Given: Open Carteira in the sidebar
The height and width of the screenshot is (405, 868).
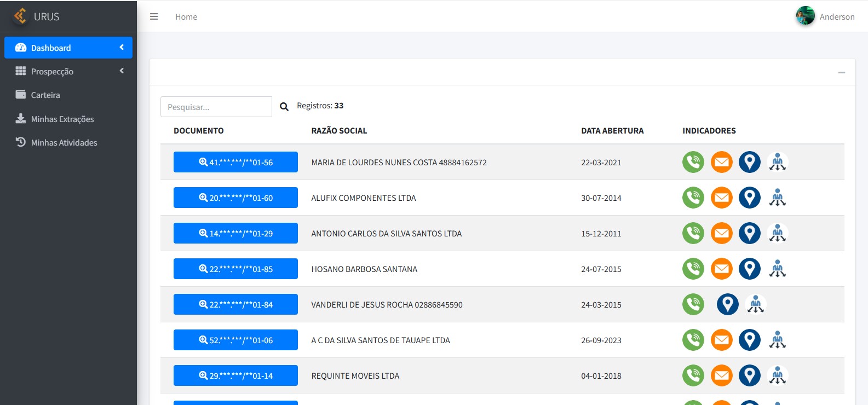Looking at the screenshot, I should [x=45, y=95].
